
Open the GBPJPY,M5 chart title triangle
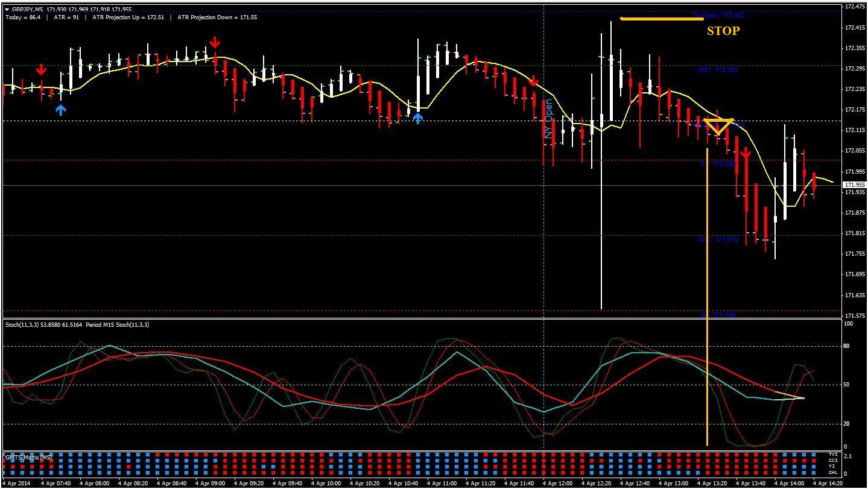coord(7,10)
